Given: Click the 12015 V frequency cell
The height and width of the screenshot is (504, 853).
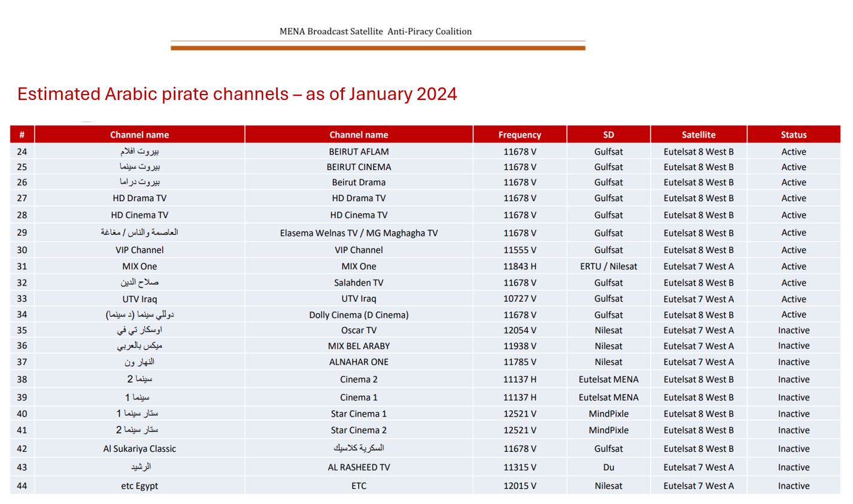Looking at the screenshot, I should click(x=519, y=486).
